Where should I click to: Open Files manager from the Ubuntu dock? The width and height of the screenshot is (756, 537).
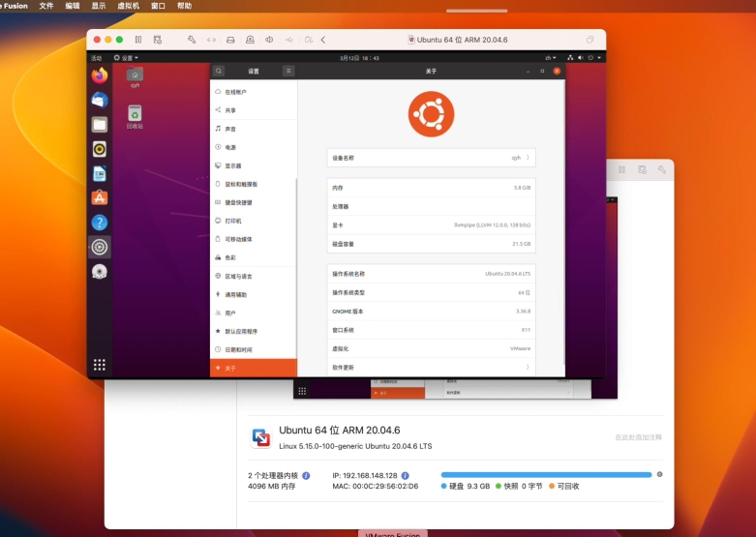(100, 125)
